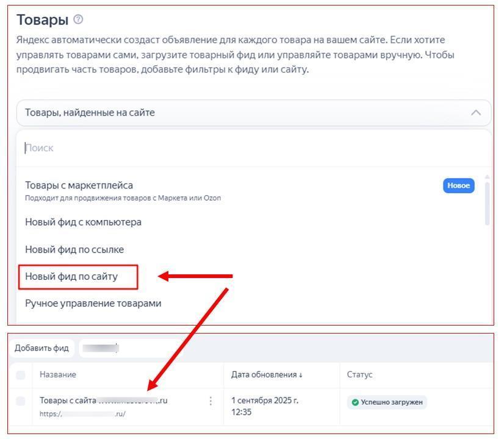Select 'Новый фид с компьютера' option
Image resolution: width=504 pixels, height=439 pixels.
(83, 222)
